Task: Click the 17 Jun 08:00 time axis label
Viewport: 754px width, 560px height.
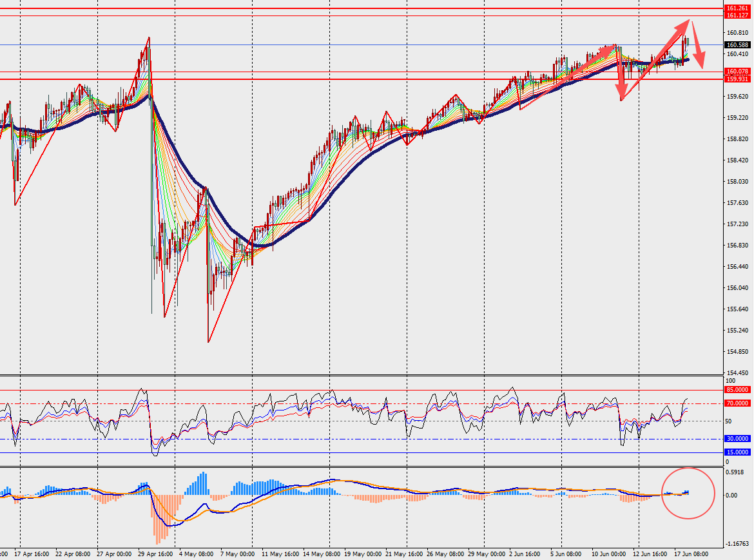Action: [x=691, y=554]
